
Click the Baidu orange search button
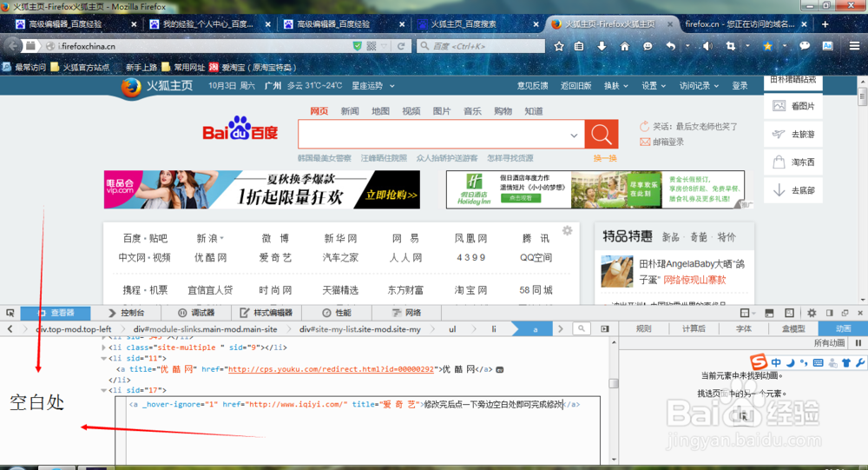tap(602, 134)
